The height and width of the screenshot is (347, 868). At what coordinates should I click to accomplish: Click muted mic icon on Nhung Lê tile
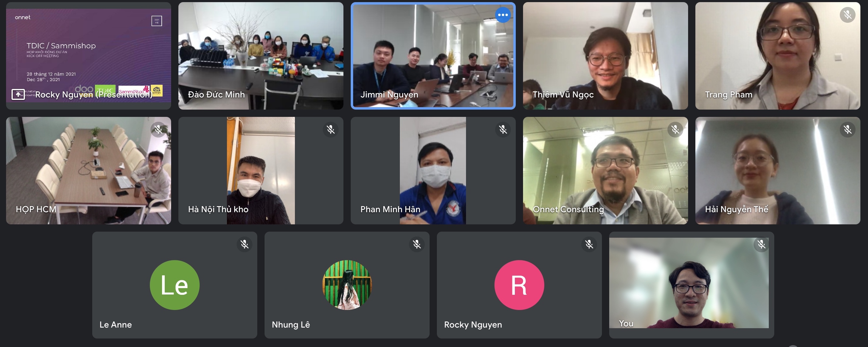(x=417, y=244)
